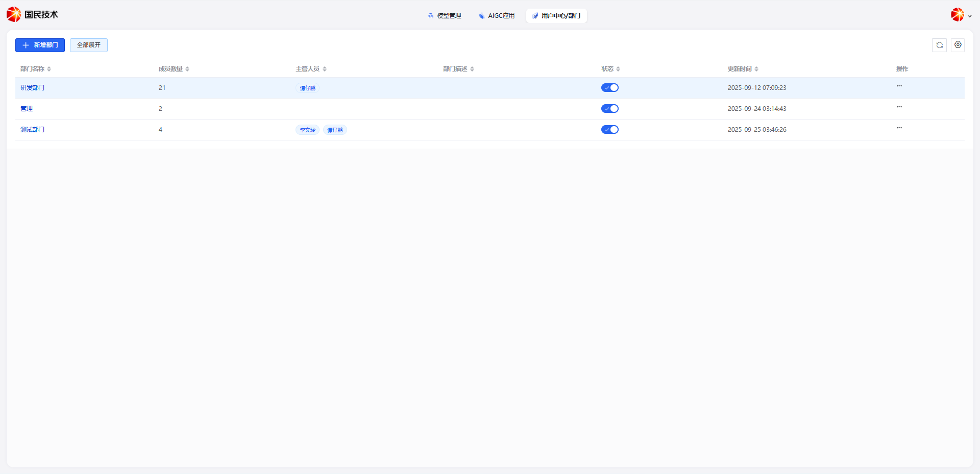
Task: Open more actions for 管理 row
Action: (899, 107)
